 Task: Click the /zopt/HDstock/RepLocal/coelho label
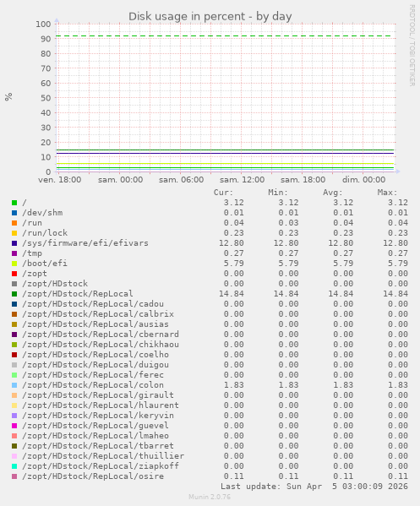click(95, 355)
